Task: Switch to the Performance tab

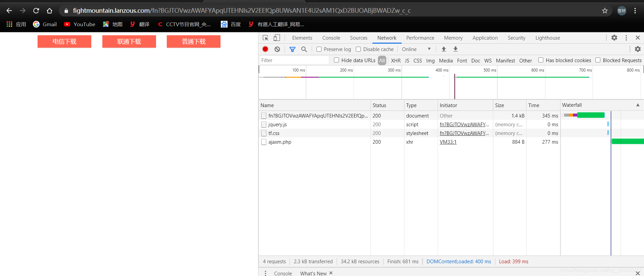Action: coord(420,38)
